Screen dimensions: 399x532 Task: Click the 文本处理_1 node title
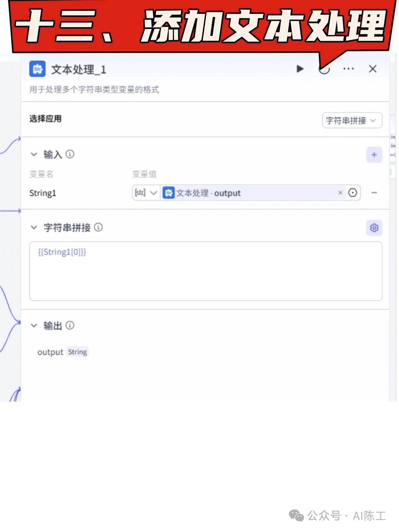click(79, 69)
